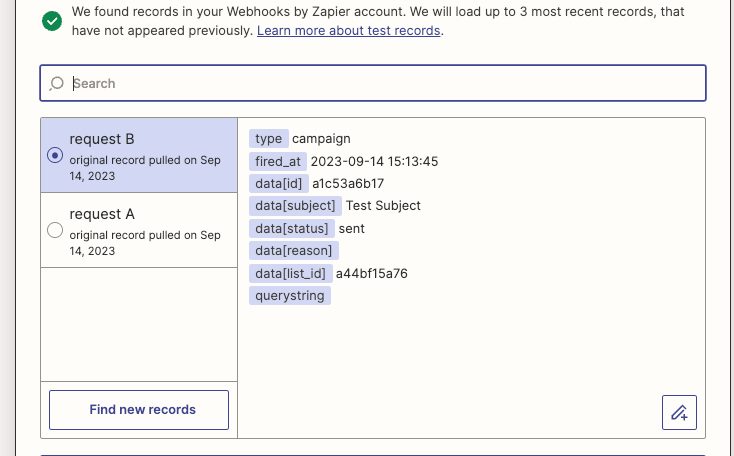
Task: Click the id value a1c53a6b17
Action: (348, 184)
